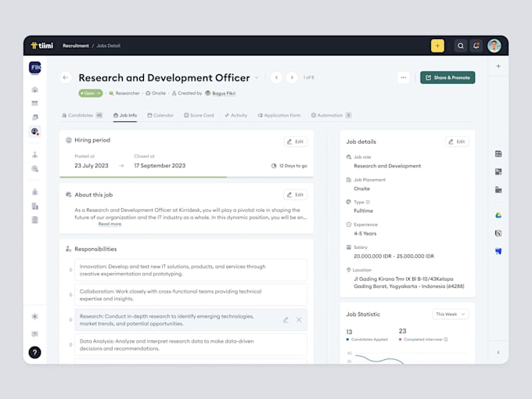Open search from the top bar

[x=460, y=46]
